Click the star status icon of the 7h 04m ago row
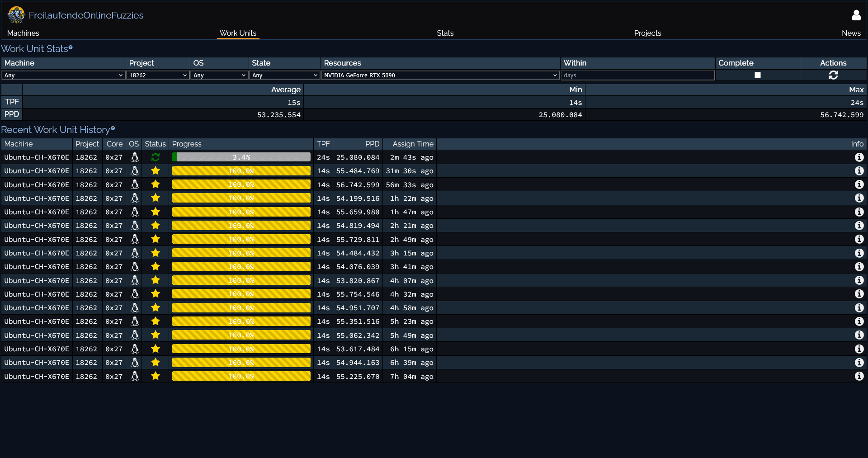Viewport: 868px width, 458px height. (156, 376)
